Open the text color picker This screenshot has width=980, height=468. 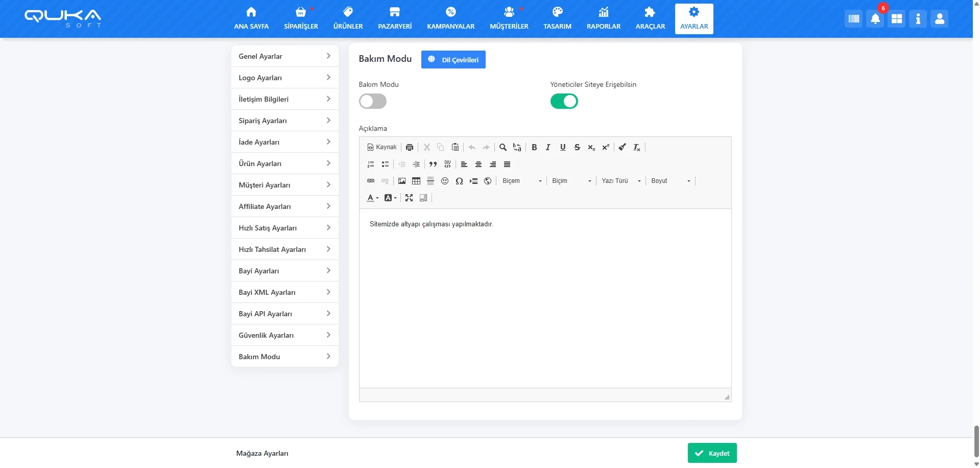[x=372, y=198]
